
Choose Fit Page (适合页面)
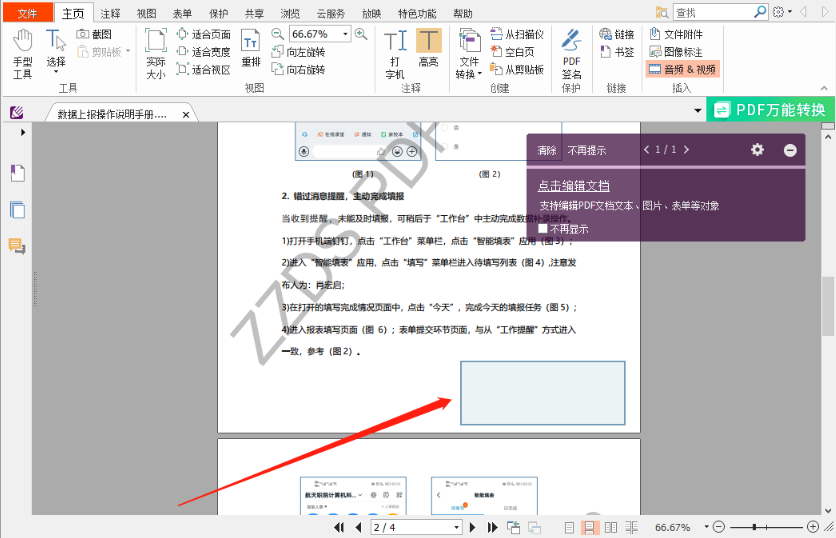[204, 34]
